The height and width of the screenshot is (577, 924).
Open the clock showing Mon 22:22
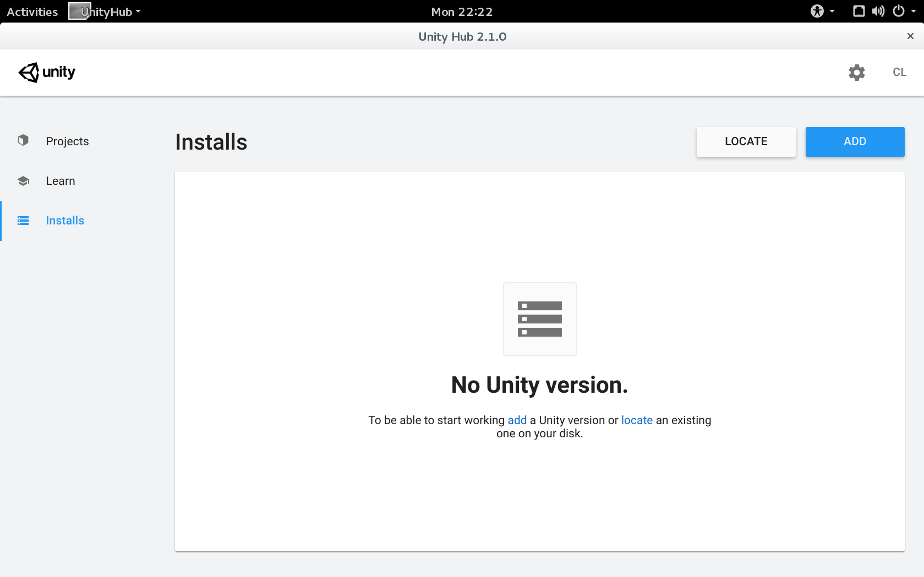[462, 12]
